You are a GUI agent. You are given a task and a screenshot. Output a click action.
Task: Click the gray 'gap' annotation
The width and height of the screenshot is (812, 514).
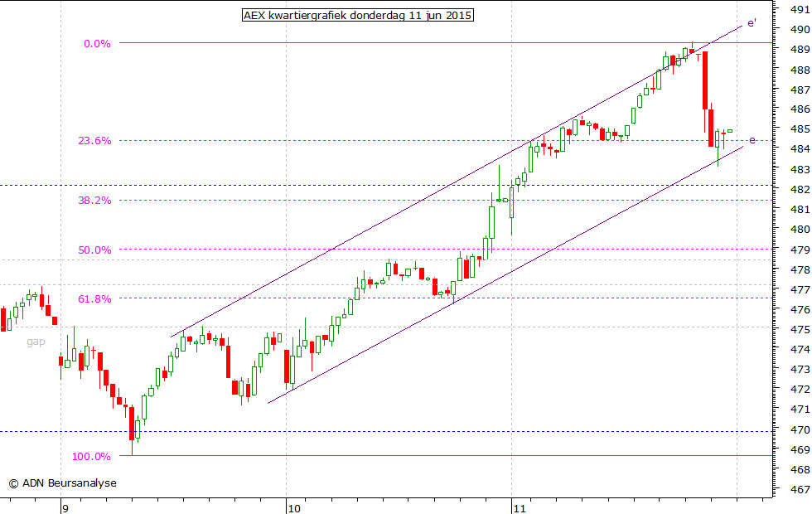(x=36, y=342)
